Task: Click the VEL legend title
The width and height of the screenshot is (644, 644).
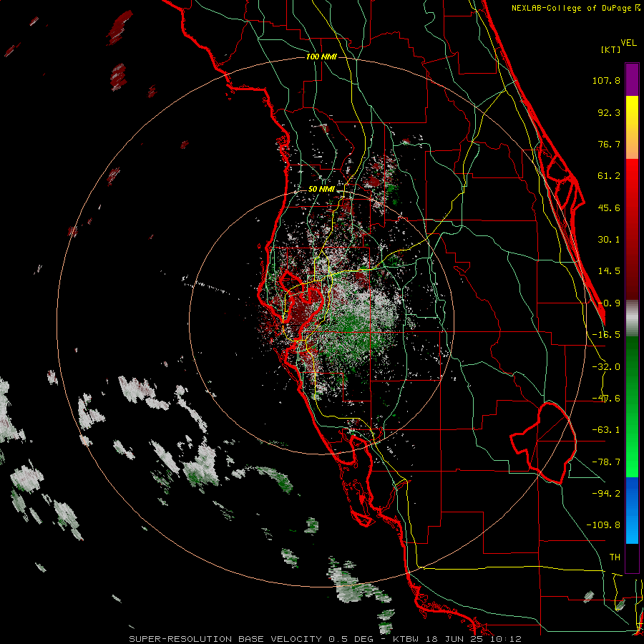Action: click(x=629, y=43)
